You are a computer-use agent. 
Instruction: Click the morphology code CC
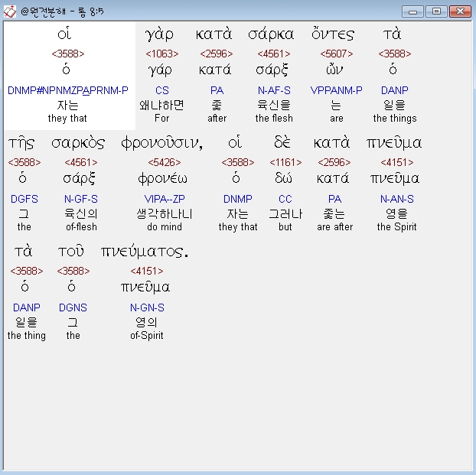click(x=285, y=199)
